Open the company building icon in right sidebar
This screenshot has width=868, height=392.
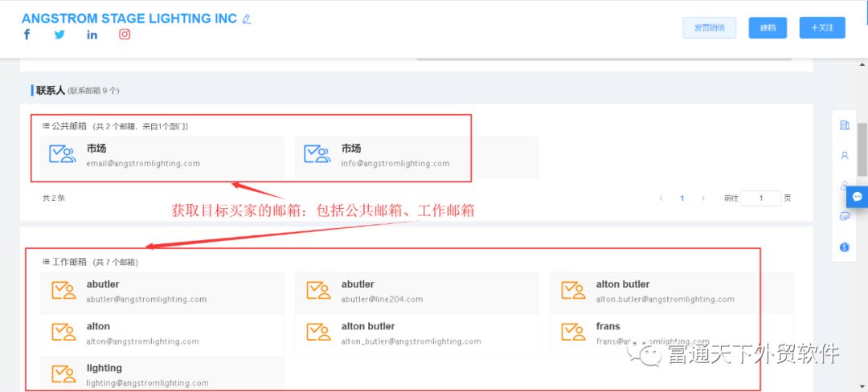click(x=844, y=125)
